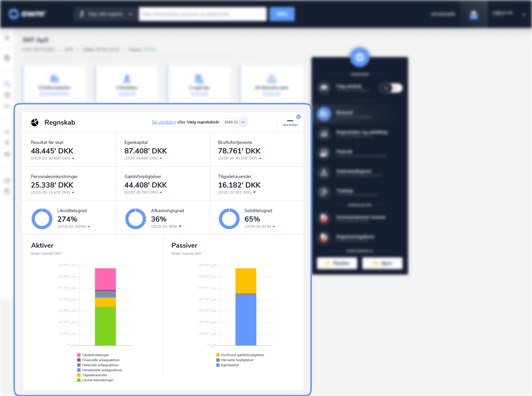Image resolution: width=532 pixels, height=396 pixels.
Task: Click the user avatar icon in top bar
Action: (x=474, y=14)
